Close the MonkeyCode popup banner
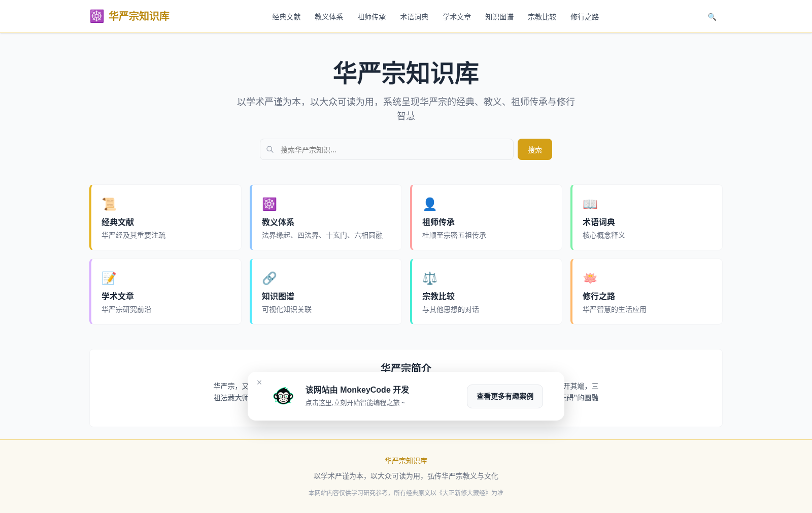The image size is (812, 513). point(259,382)
